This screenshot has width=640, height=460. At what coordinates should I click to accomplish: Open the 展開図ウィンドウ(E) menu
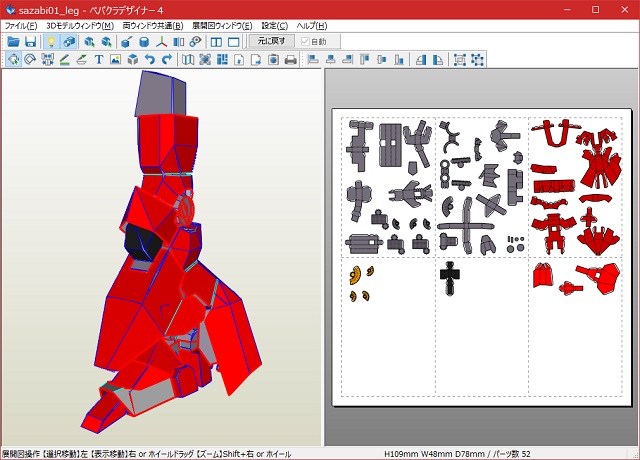[222, 26]
